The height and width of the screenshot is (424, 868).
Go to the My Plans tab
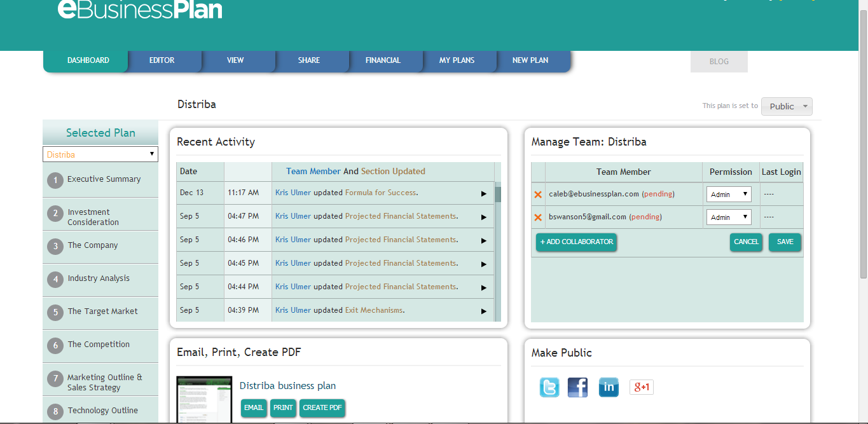457,60
